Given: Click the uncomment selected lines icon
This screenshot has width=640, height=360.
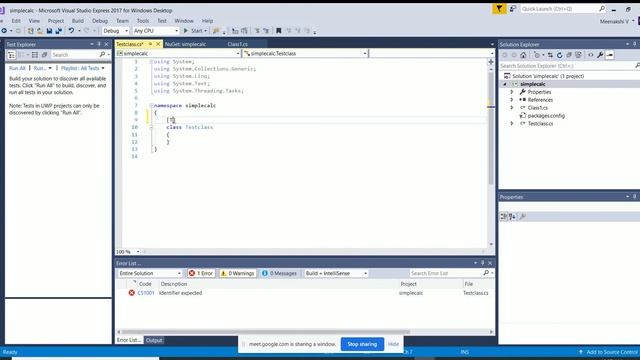Looking at the screenshot, I should (266, 31).
